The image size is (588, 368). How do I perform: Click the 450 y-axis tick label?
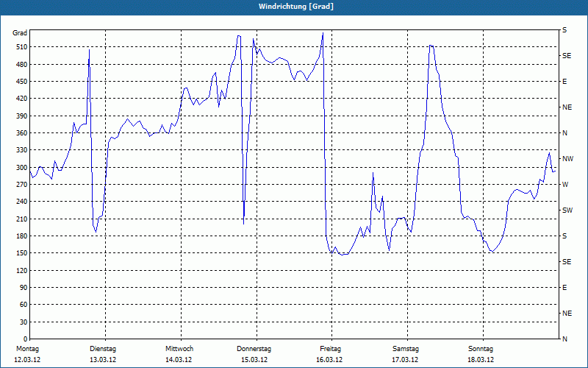[x=21, y=82]
